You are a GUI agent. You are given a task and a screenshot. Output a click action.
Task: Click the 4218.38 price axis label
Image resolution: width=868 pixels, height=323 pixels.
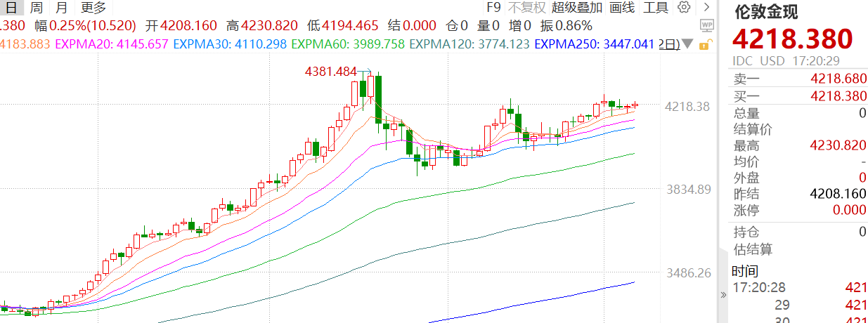pyautogui.click(x=687, y=107)
